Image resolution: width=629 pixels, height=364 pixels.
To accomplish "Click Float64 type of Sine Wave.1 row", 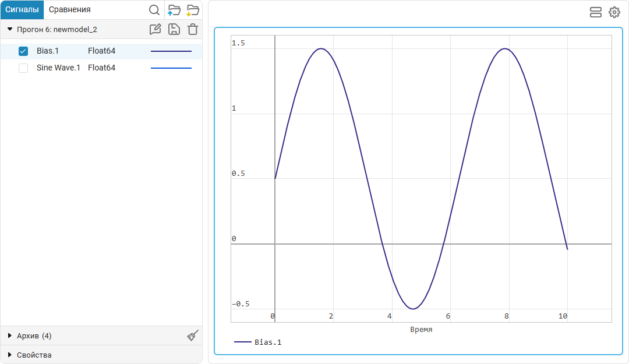I will coord(101,68).
